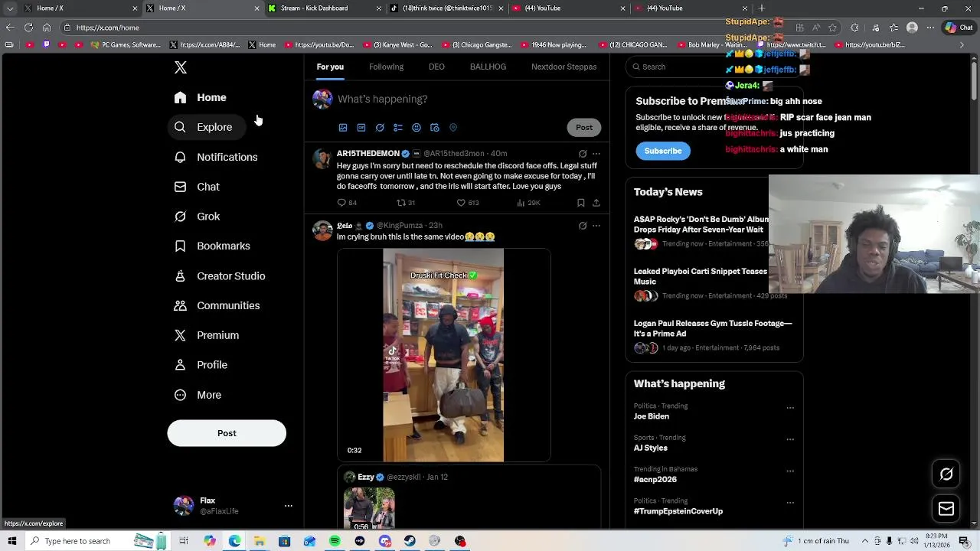980x551 pixels.
Task: Open more options on AR15THEDEMON post
Action: click(596, 154)
